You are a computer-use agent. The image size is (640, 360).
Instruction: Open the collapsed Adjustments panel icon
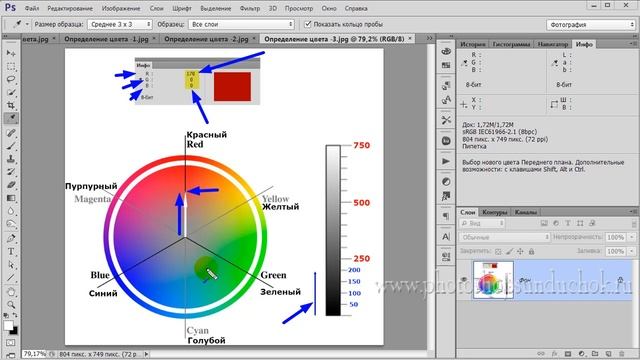pyautogui.click(x=446, y=182)
